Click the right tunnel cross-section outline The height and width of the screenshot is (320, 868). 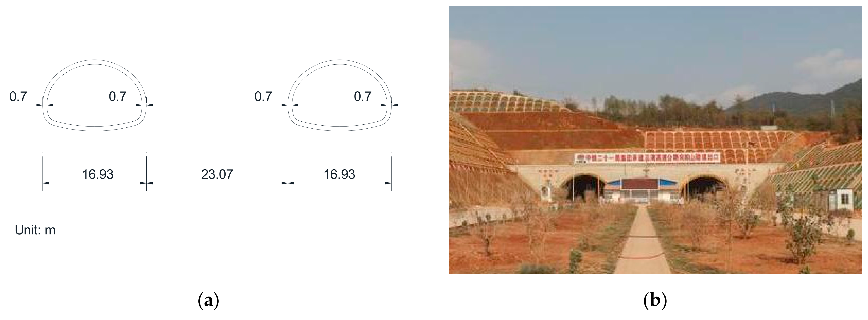click(340, 95)
